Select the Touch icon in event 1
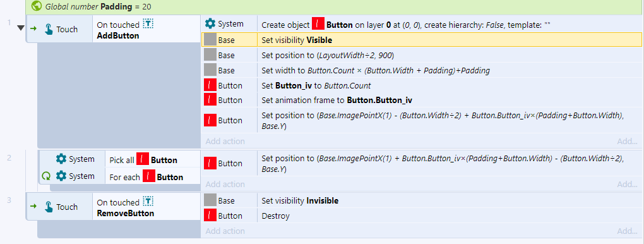Image resolution: width=644 pixels, height=244 pixels. tap(49, 29)
